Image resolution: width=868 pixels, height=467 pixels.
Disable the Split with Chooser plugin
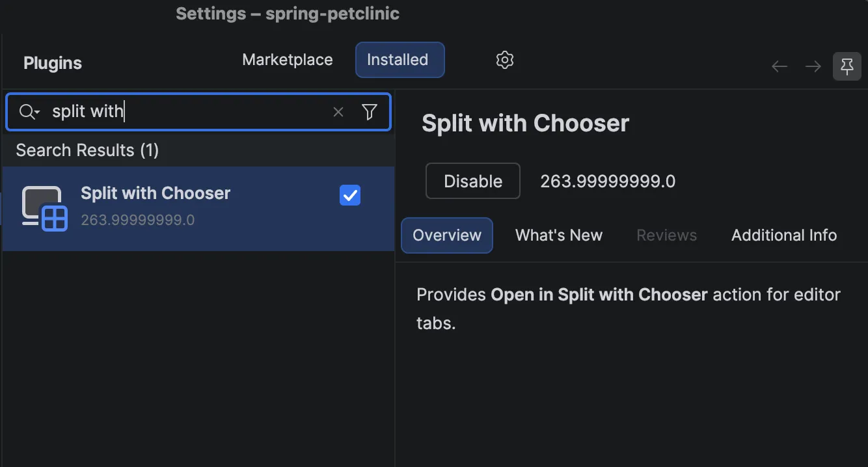[x=473, y=181]
